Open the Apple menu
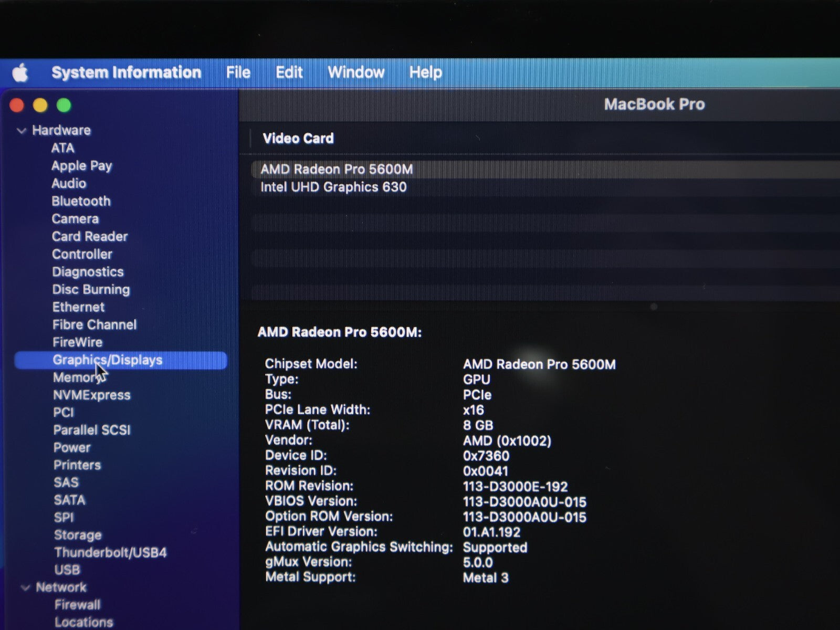The image size is (840, 630). pyautogui.click(x=20, y=72)
